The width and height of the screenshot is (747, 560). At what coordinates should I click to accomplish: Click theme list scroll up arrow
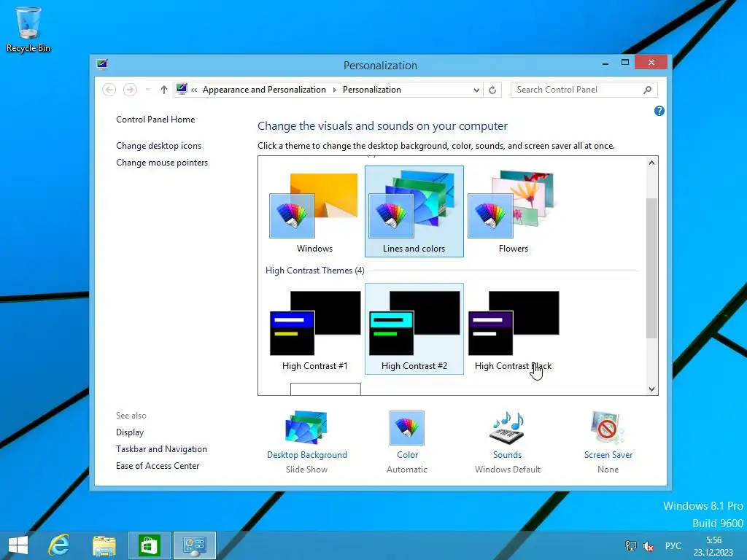point(651,163)
